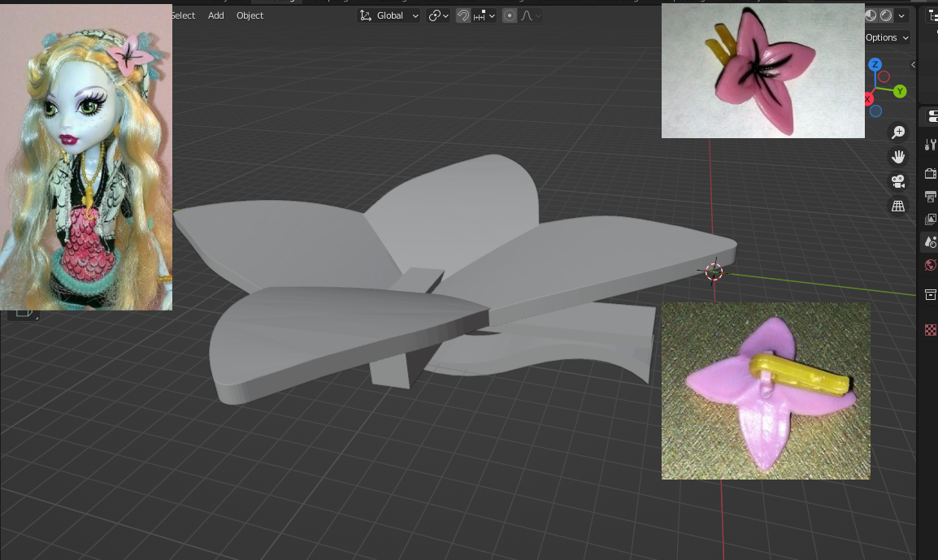The image size is (938, 560).
Task: Open the Render properties tab
Action: (x=931, y=173)
